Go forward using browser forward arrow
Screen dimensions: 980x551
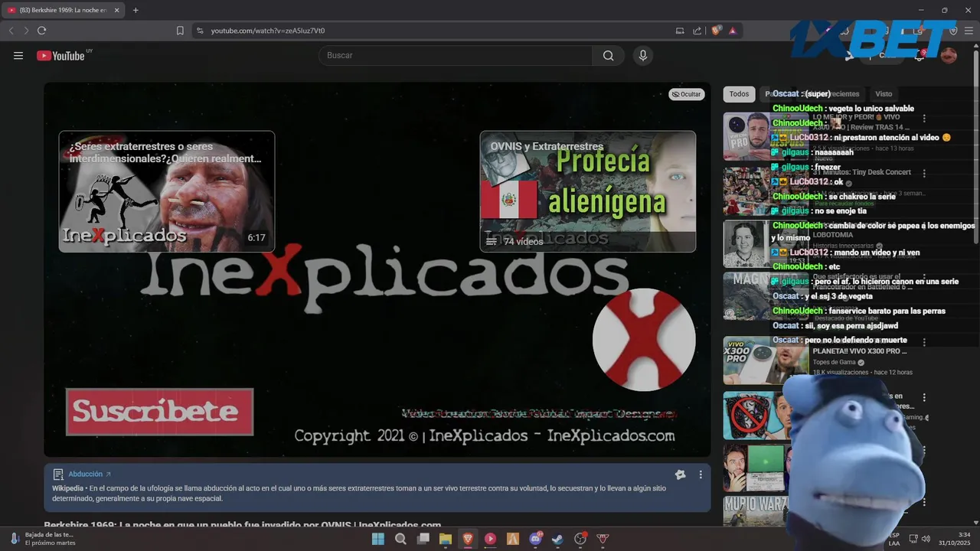(x=26, y=31)
